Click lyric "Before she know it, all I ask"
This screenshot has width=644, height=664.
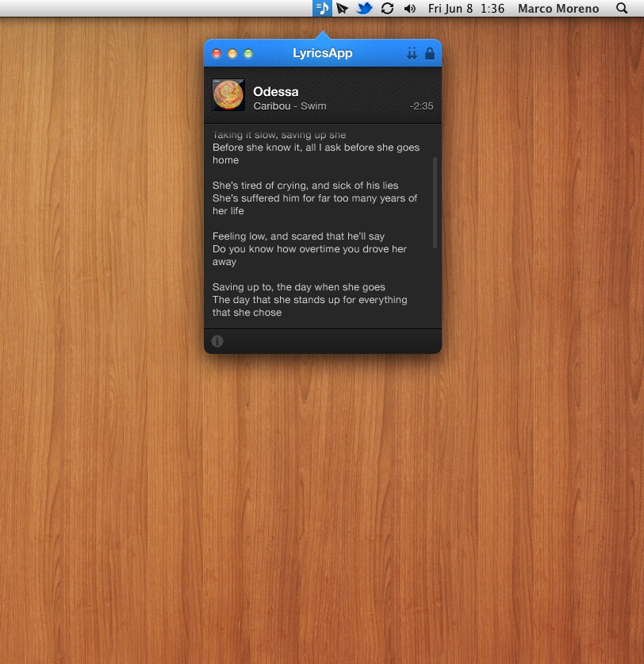coord(277,148)
